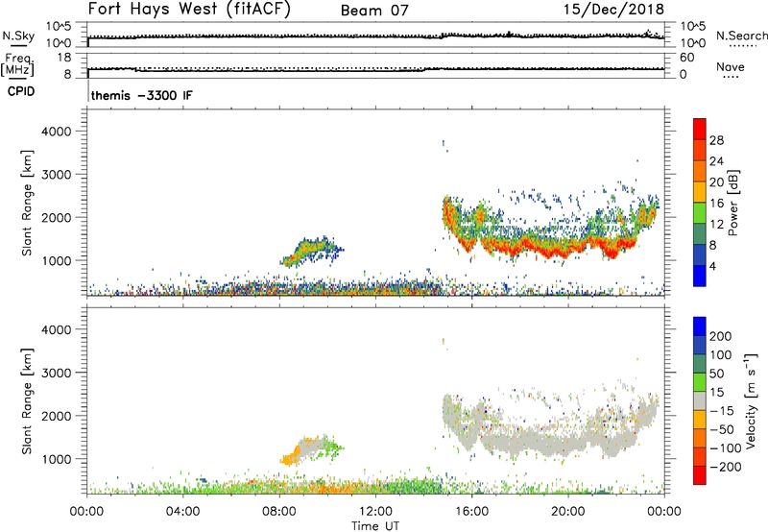Click the 'Nave' legend label

(731, 66)
